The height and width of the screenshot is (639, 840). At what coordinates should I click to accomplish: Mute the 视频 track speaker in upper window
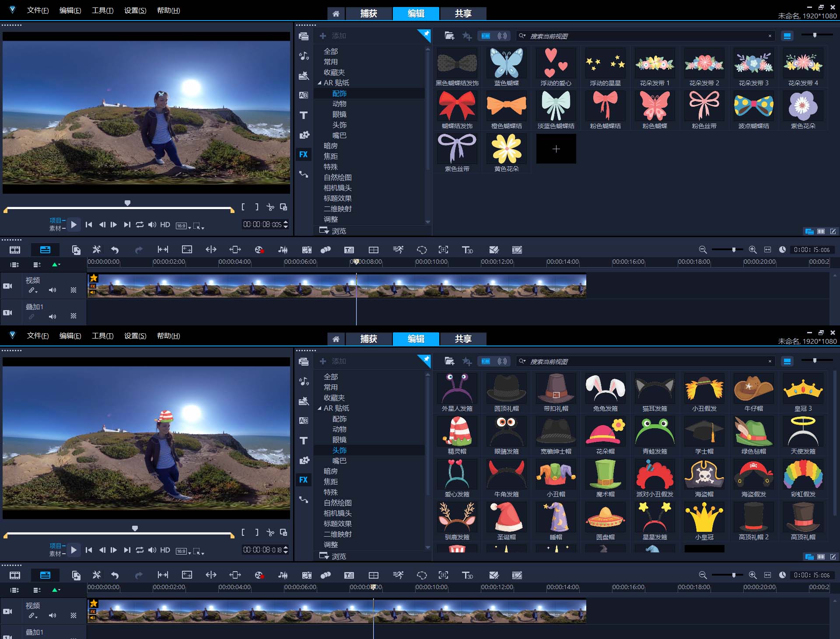52,290
